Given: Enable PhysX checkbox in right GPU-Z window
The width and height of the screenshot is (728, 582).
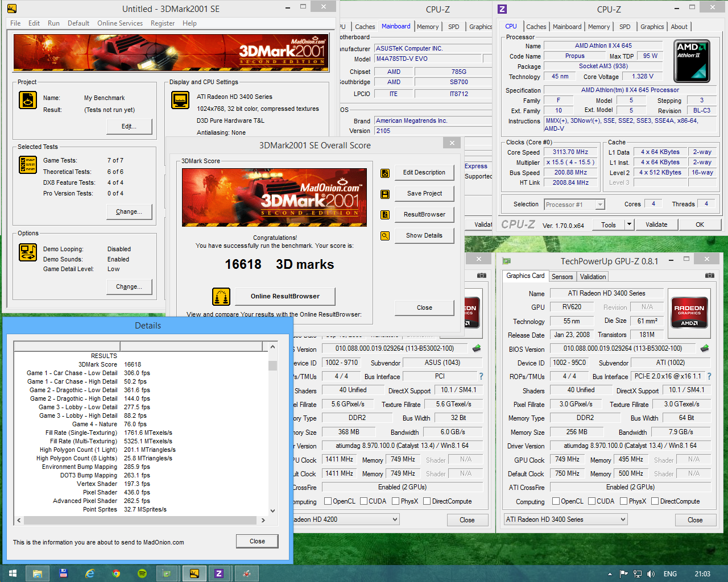Looking at the screenshot, I should [x=624, y=501].
